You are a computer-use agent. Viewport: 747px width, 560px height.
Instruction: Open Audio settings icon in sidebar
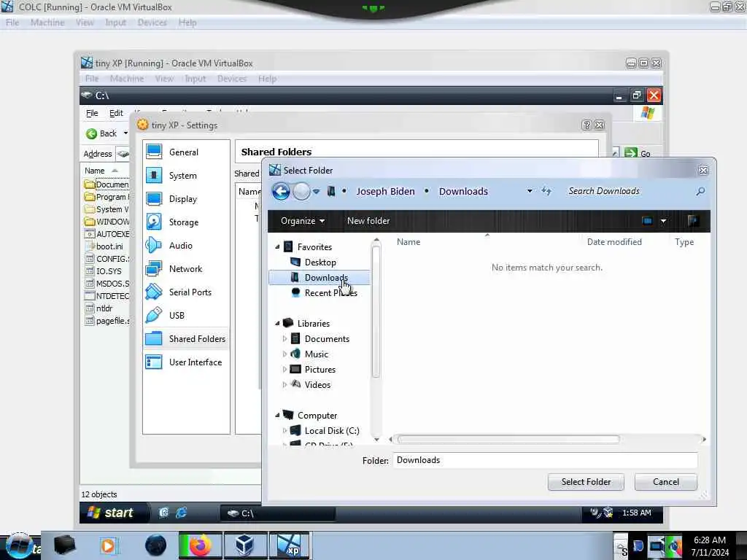point(154,245)
